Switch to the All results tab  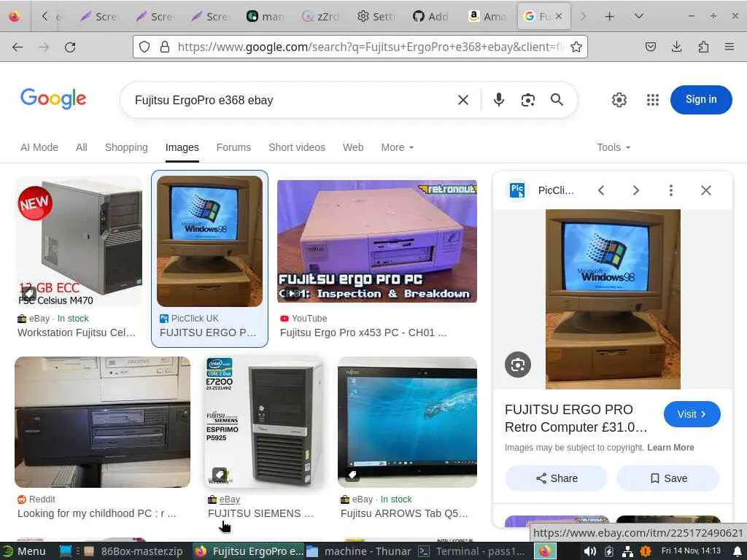point(82,147)
